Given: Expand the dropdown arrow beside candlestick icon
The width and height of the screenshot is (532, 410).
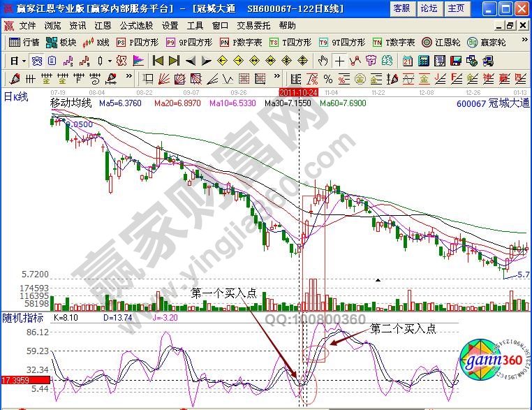Looking at the screenshot, I should pyautogui.click(x=109, y=60).
